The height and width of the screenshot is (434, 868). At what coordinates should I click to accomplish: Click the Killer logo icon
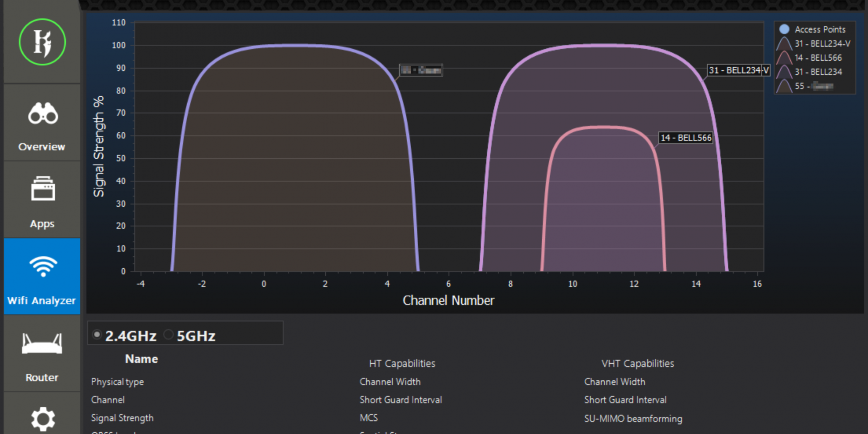[42, 42]
